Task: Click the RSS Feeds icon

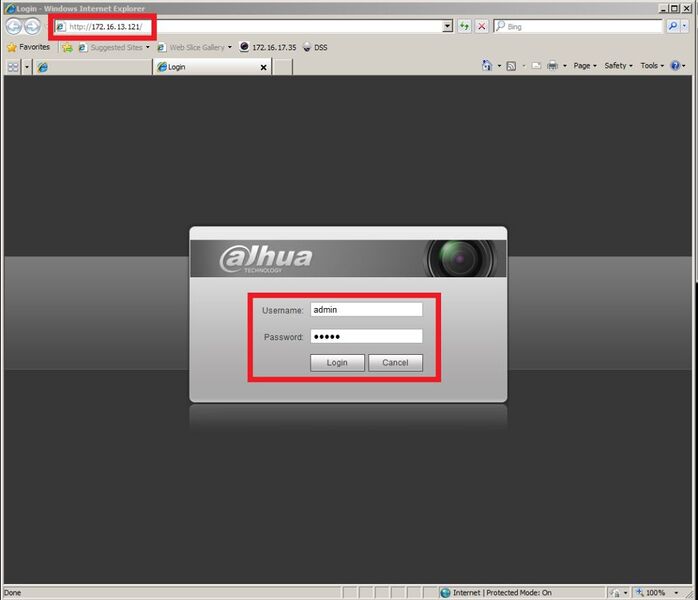Action: point(511,66)
